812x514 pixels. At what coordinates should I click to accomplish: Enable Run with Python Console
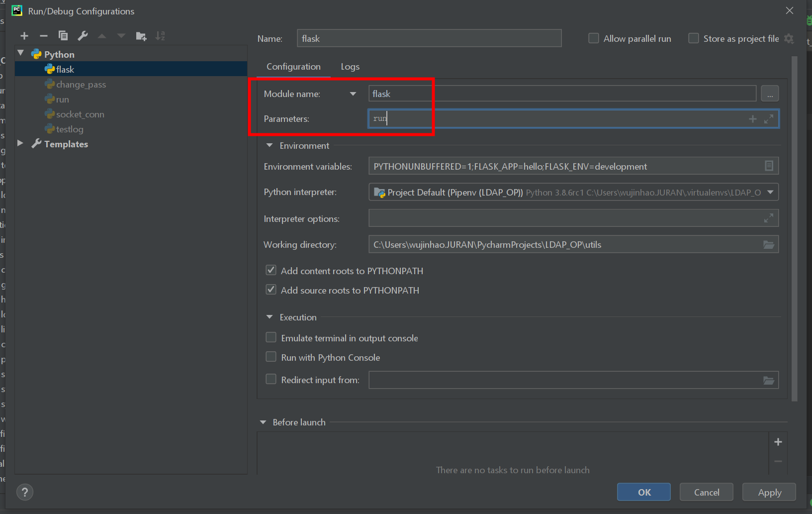coord(271,357)
